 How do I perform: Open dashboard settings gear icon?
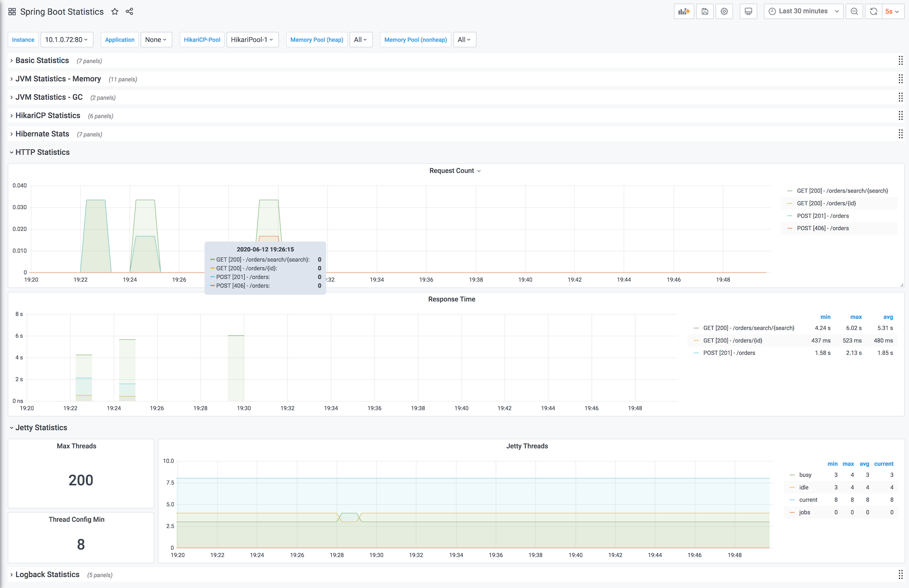pyautogui.click(x=724, y=12)
